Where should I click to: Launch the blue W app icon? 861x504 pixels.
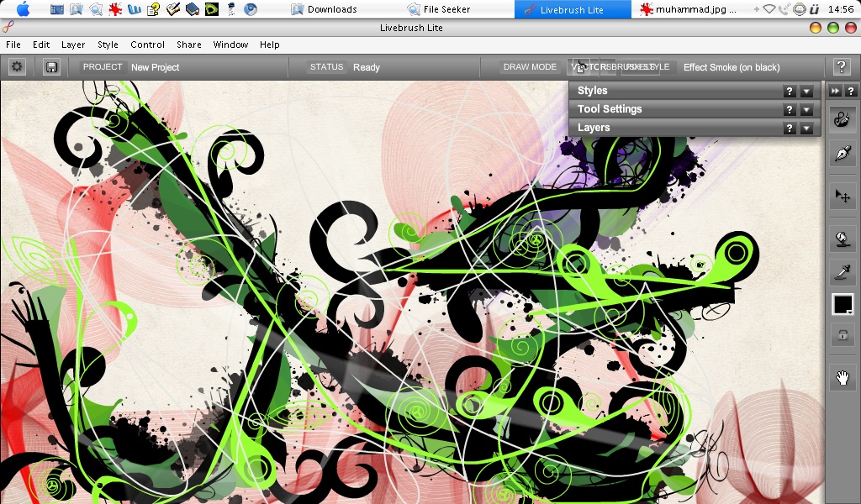point(135,8)
